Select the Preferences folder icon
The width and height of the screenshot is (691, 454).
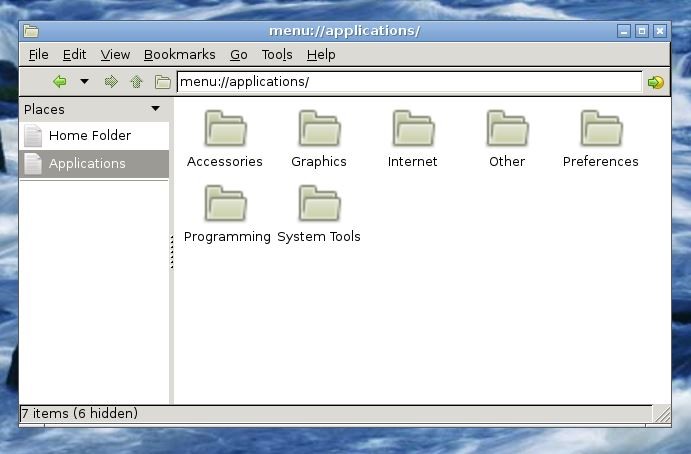pos(601,128)
